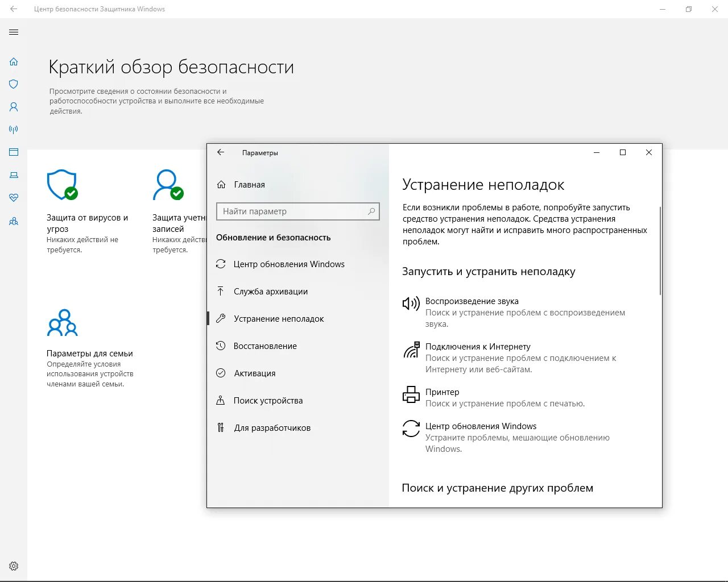Open Защита от вирусов и угроз tile label
Viewport: 728px width, 582px height.
pos(87,223)
